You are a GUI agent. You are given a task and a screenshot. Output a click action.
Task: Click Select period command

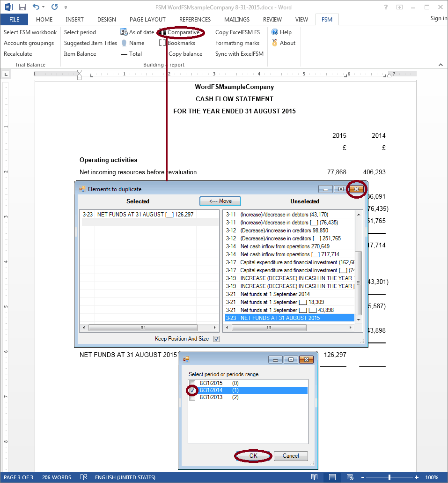pos(80,32)
